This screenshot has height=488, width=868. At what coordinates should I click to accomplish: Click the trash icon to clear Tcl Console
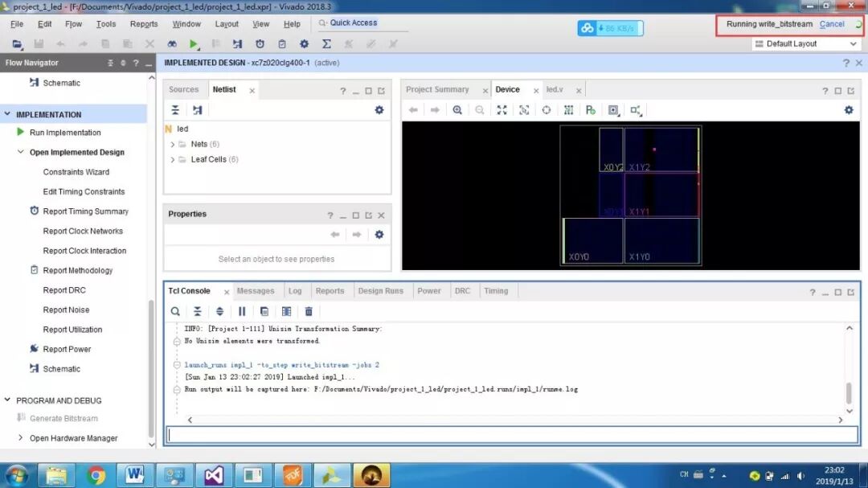309,311
